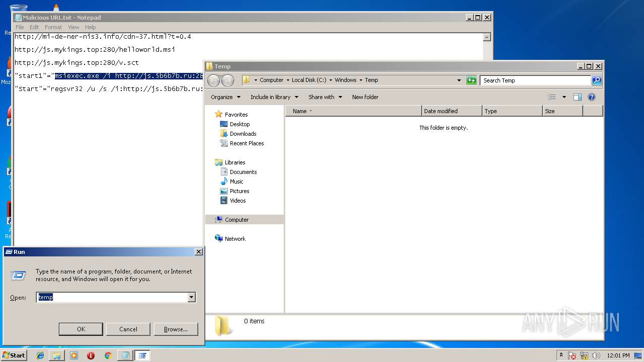The width and height of the screenshot is (644, 362).
Task: Click the Search Temp field
Action: (535, 80)
